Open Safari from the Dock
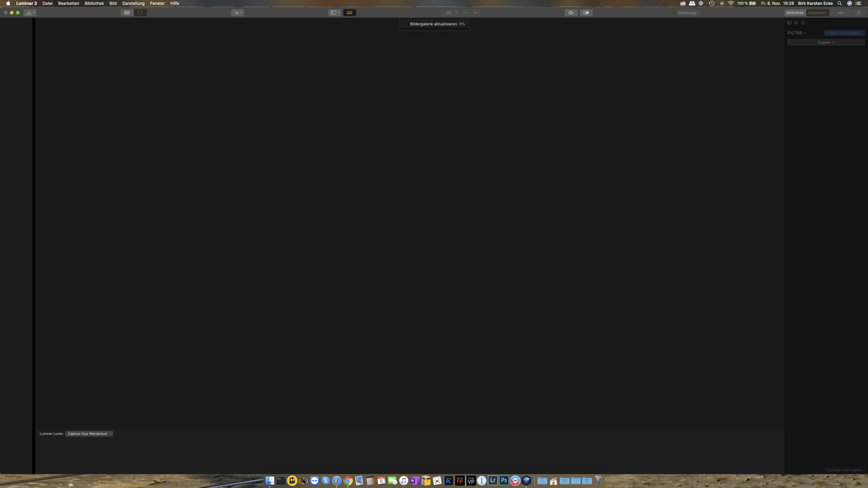 (337, 481)
